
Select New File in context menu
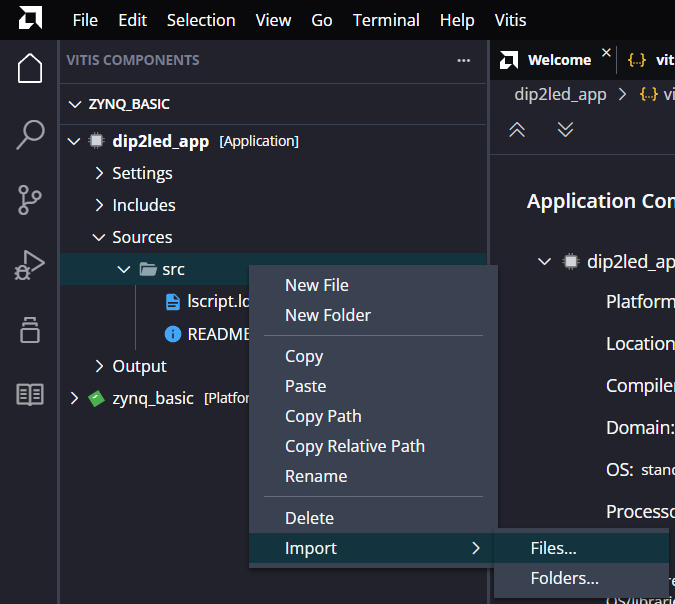(x=316, y=285)
